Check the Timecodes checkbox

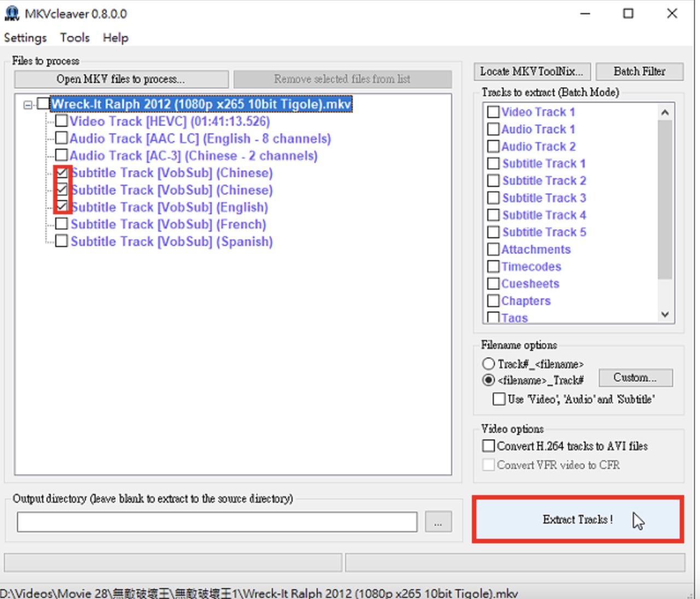click(x=493, y=267)
